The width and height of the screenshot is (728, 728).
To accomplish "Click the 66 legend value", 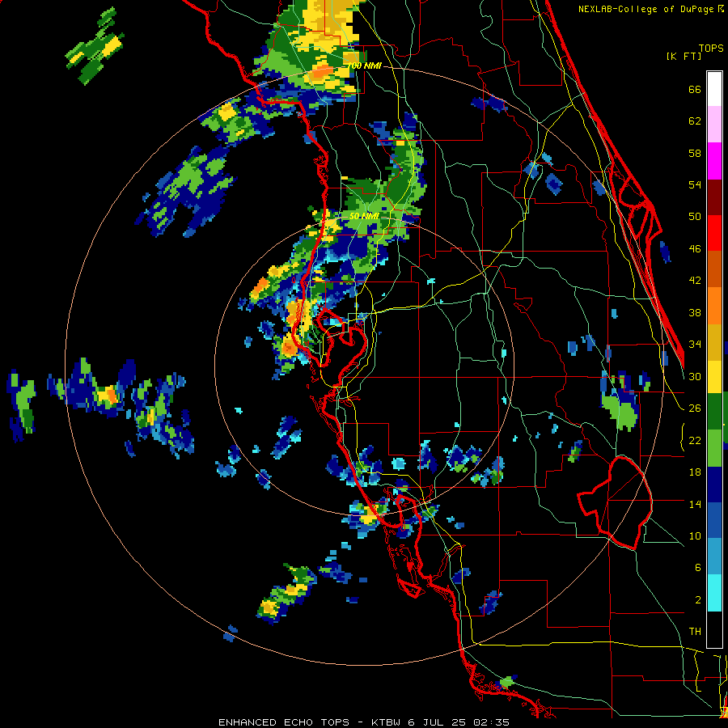I will click(x=695, y=90).
